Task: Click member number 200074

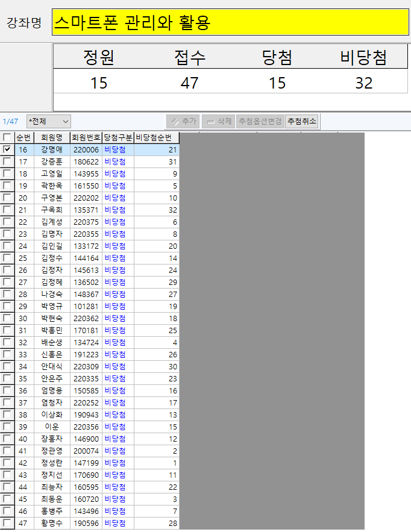Action: [86, 451]
